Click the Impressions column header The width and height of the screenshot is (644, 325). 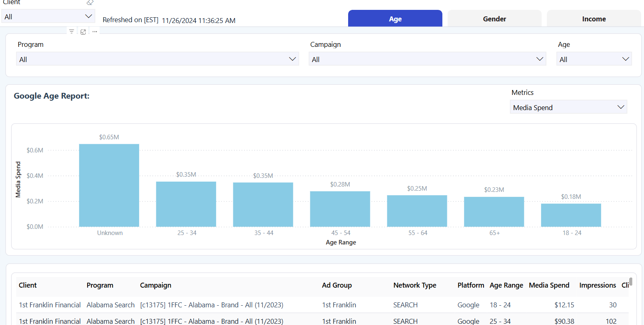pos(598,285)
